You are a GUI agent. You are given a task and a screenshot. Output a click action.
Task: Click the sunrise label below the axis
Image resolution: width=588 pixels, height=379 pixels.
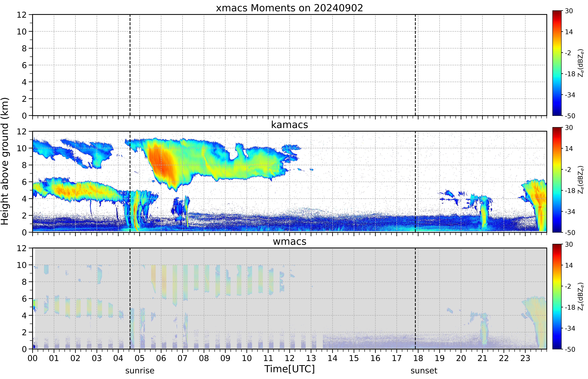[x=140, y=371]
